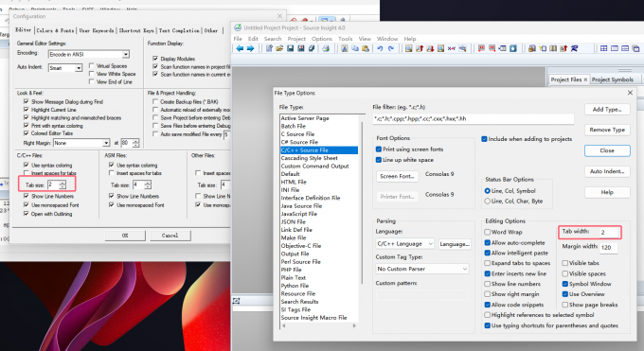Click the Margin width input field
The width and height of the screenshot is (644, 351).
click(608, 248)
